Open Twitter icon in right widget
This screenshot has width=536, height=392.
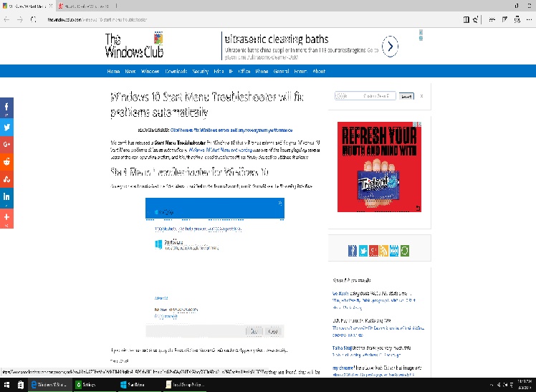click(x=363, y=251)
